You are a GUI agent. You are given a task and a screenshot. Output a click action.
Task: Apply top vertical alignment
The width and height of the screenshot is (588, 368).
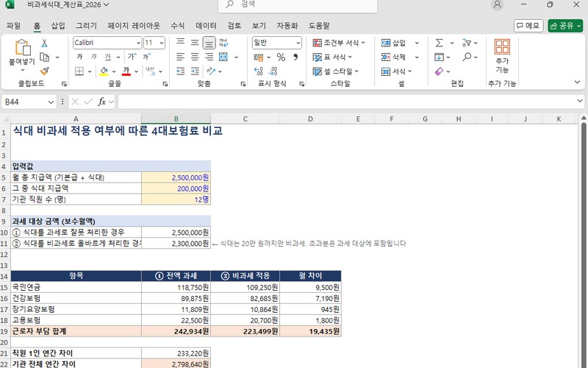click(x=181, y=43)
